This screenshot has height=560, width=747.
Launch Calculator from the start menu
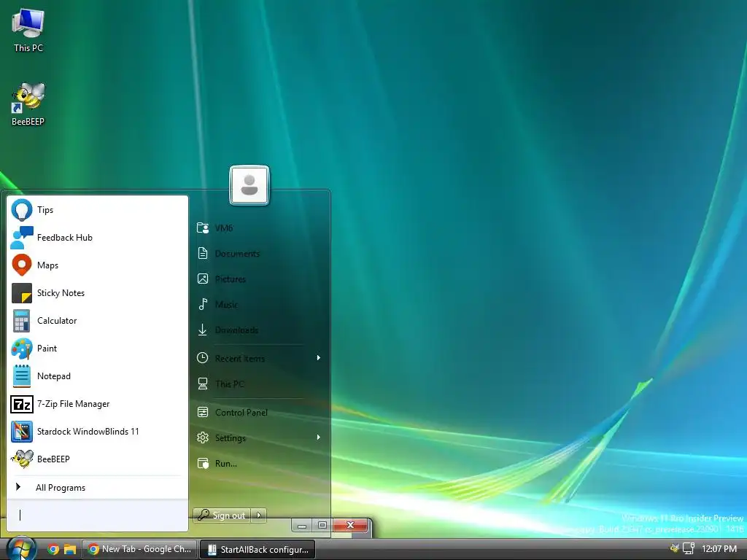tap(98, 321)
